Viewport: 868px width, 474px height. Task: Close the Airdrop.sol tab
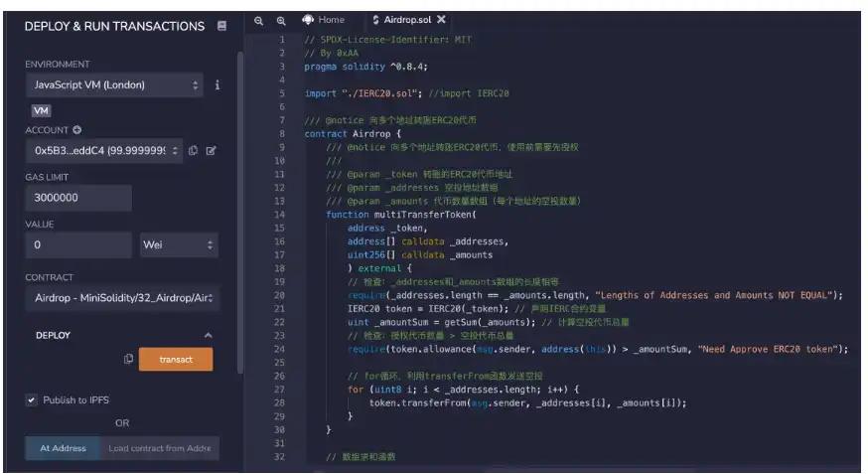[441, 20]
